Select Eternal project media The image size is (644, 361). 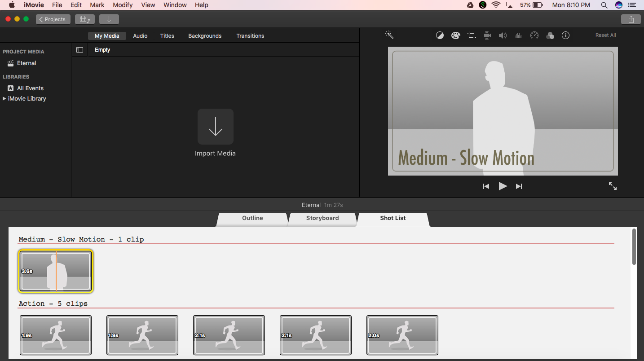tap(26, 63)
